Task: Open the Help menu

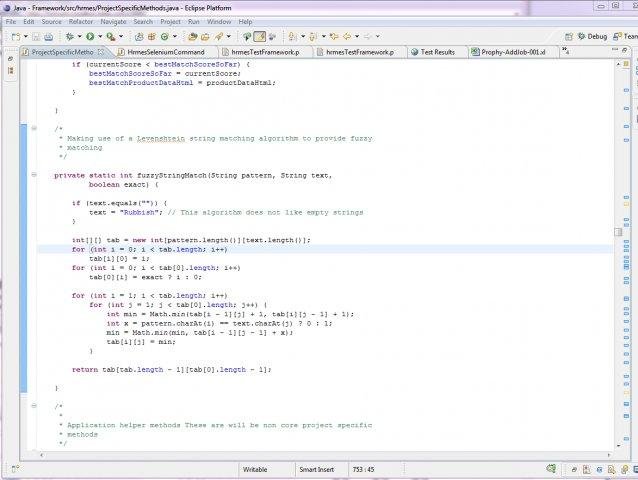Action: point(245,22)
